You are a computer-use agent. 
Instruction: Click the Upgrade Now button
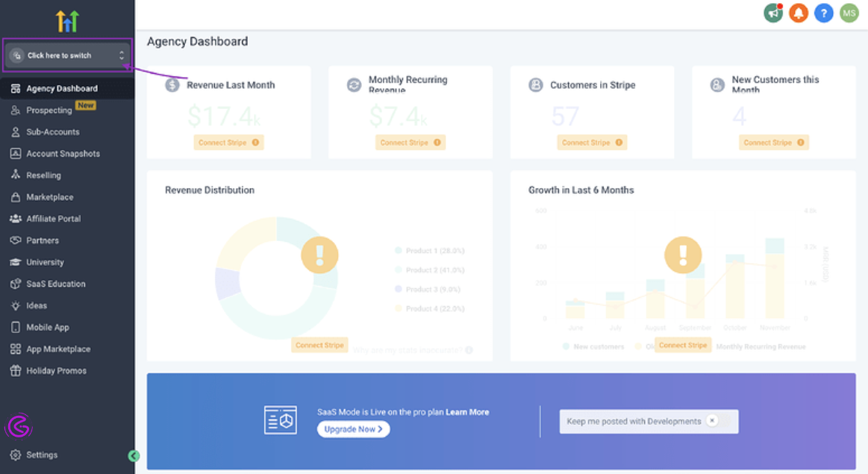pyautogui.click(x=353, y=429)
